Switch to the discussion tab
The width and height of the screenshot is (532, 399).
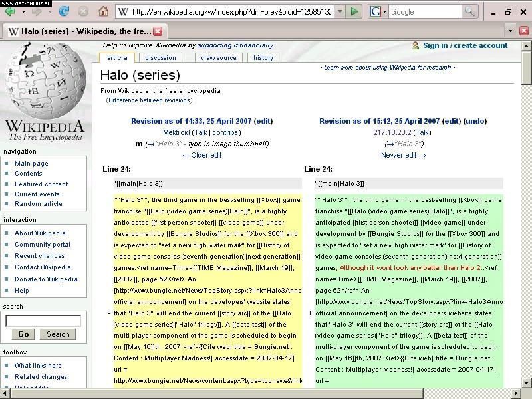click(x=160, y=58)
